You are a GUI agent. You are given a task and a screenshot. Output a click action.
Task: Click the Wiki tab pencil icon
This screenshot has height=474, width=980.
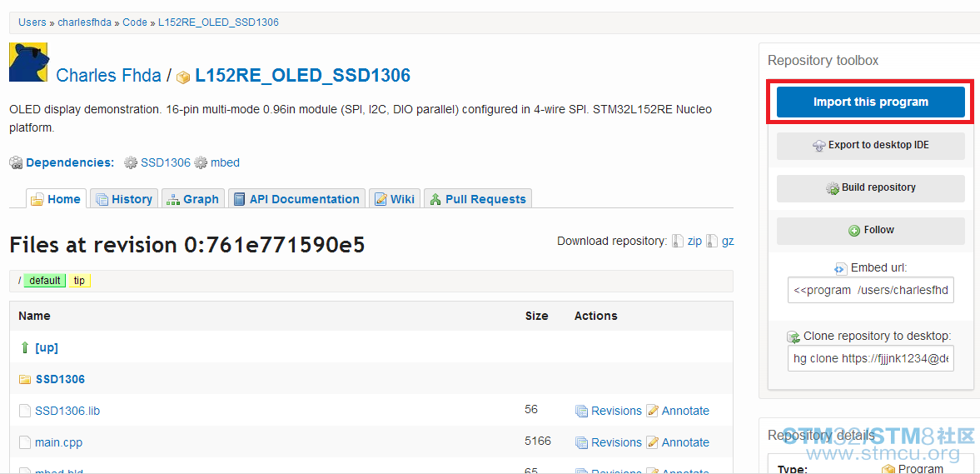click(x=381, y=199)
